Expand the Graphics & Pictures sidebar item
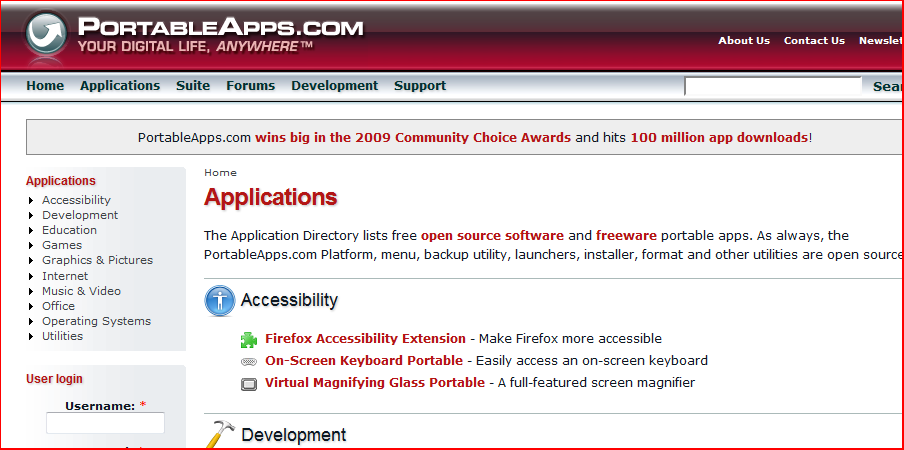The height and width of the screenshot is (450, 904). 31,261
